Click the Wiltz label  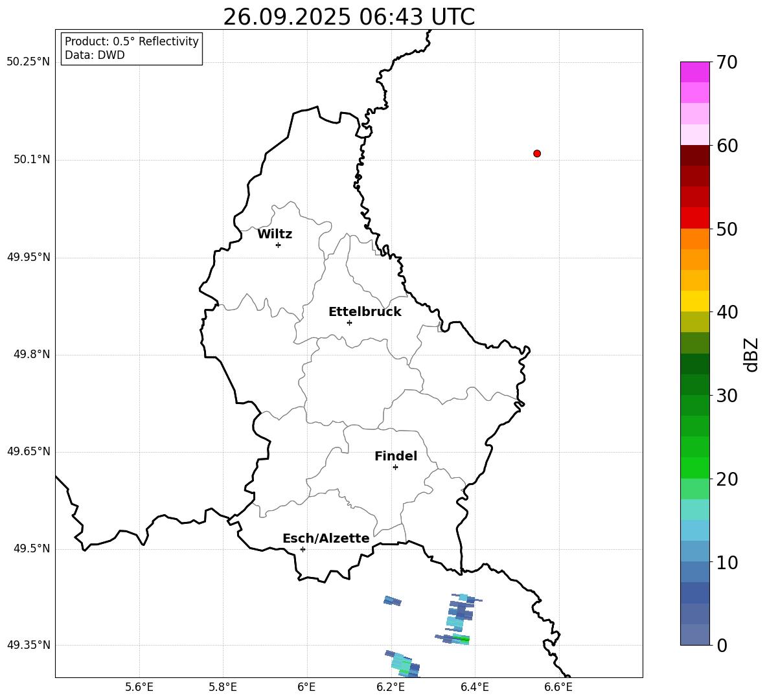tap(275, 234)
